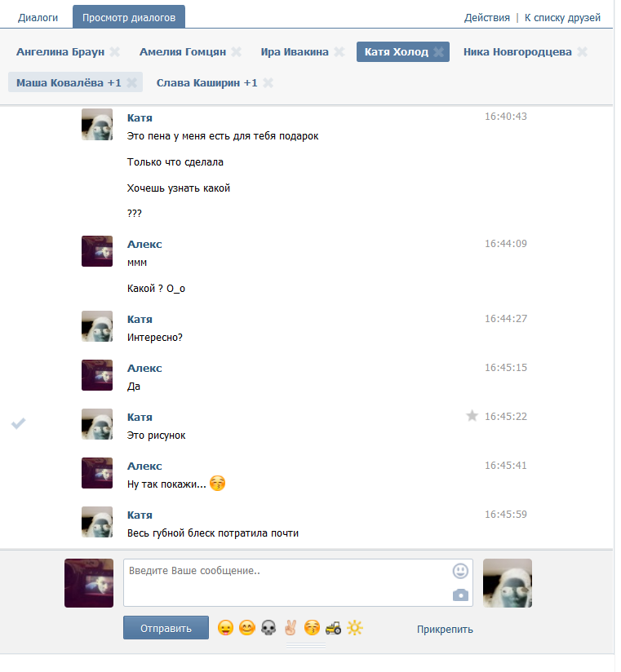Insert the tractor emoji
The width and height of the screenshot is (621, 672).
[333, 628]
